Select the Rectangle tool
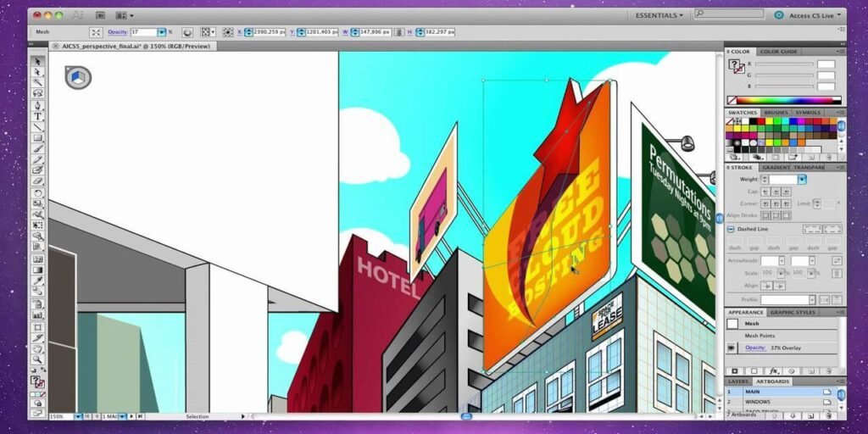 point(37,138)
